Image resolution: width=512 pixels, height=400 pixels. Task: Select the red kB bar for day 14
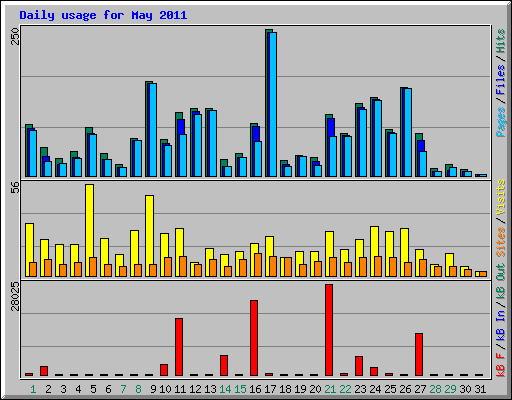[224, 365]
